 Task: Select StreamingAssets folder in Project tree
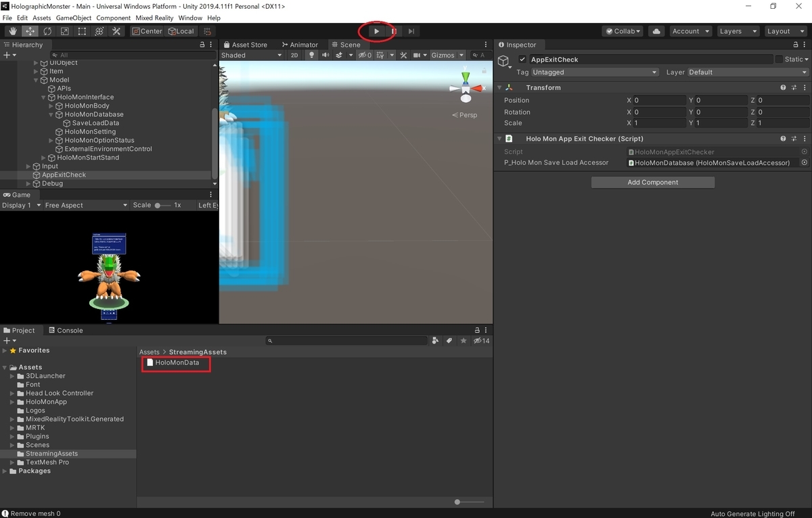click(x=51, y=454)
